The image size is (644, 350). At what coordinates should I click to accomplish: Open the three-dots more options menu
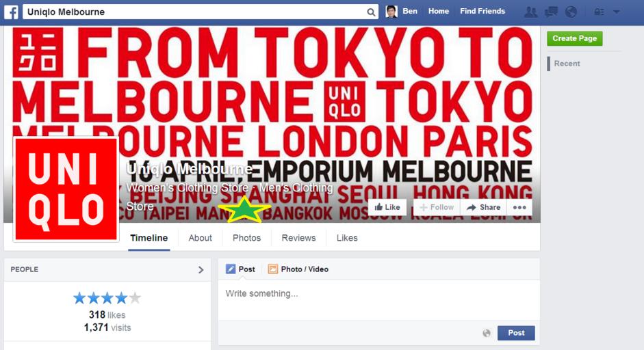pos(519,207)
